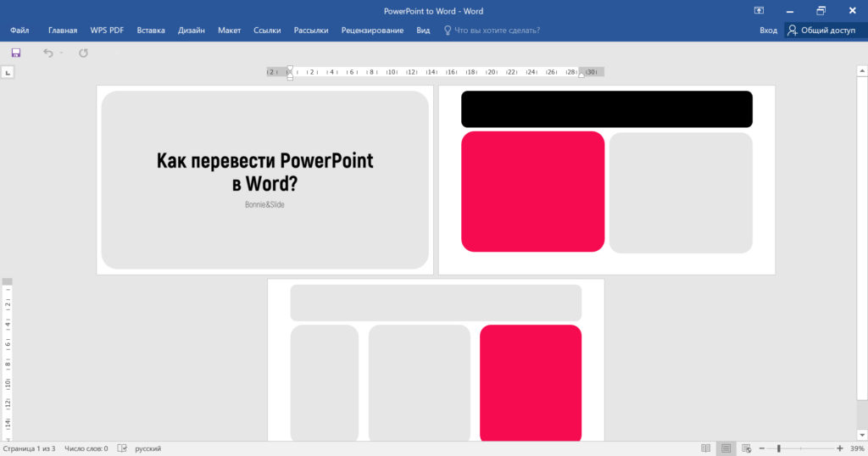Screen dimensions: 868x456
Task: Undo the last action
Action: click(48, 53)
